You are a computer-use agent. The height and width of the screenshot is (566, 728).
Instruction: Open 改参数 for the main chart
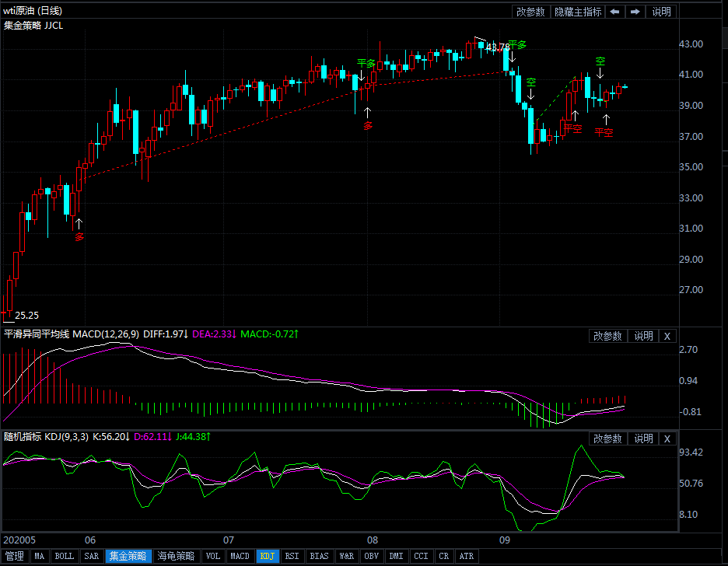530,12
